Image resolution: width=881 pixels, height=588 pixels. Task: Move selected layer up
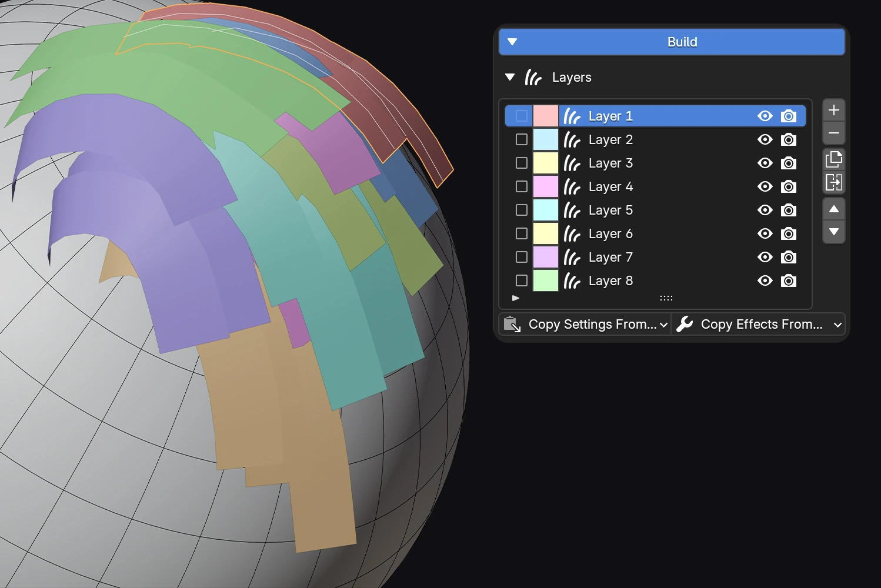pyautogui.click(x=833, y=209)
